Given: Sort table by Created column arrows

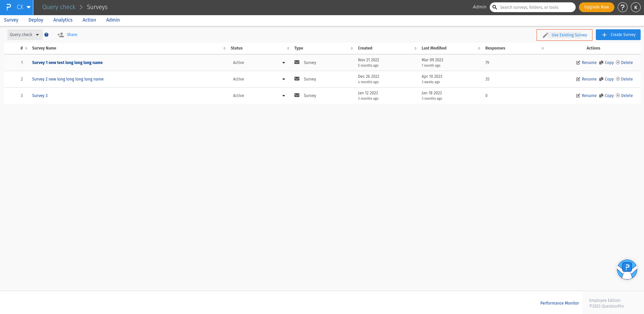Looking at the screenshot, I should [x=415, y=49].
